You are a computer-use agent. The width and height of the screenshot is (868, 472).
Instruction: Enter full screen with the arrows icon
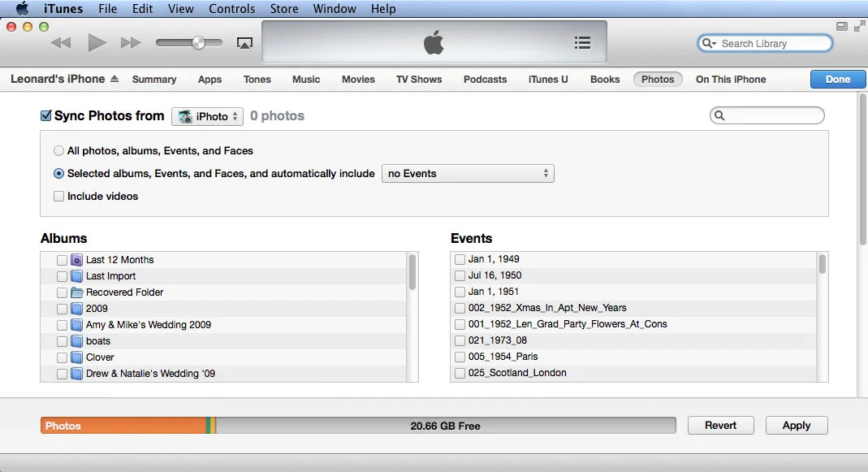coord(859,25)
